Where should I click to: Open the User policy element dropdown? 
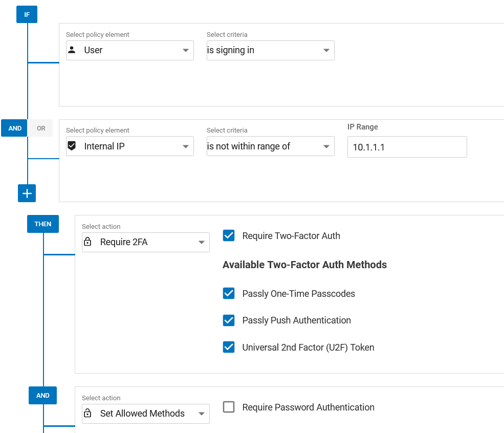click(130, 51)
